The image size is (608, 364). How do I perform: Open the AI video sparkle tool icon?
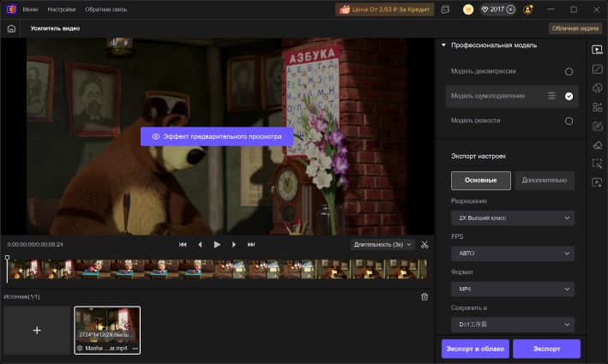(x=597, y=182)
